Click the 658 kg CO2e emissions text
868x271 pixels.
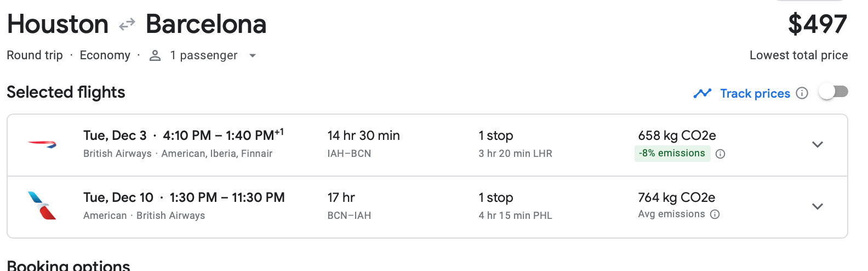click(x=677, y=135)
